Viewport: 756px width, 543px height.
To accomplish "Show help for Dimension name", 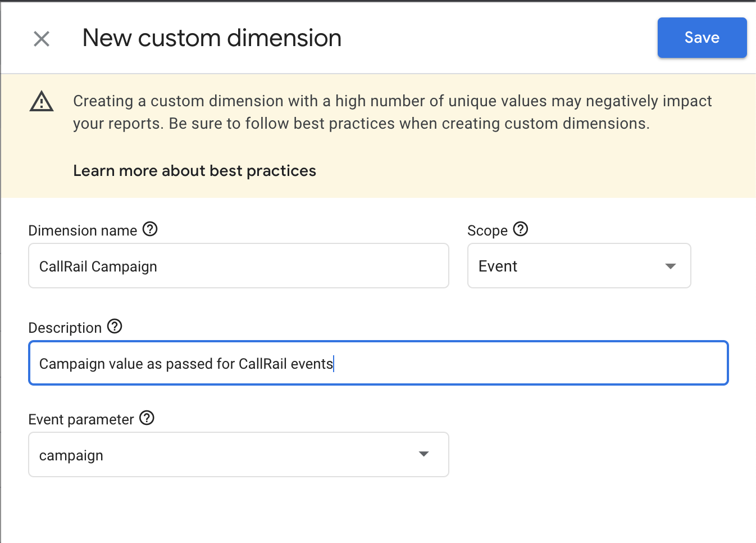I will 150,229.
